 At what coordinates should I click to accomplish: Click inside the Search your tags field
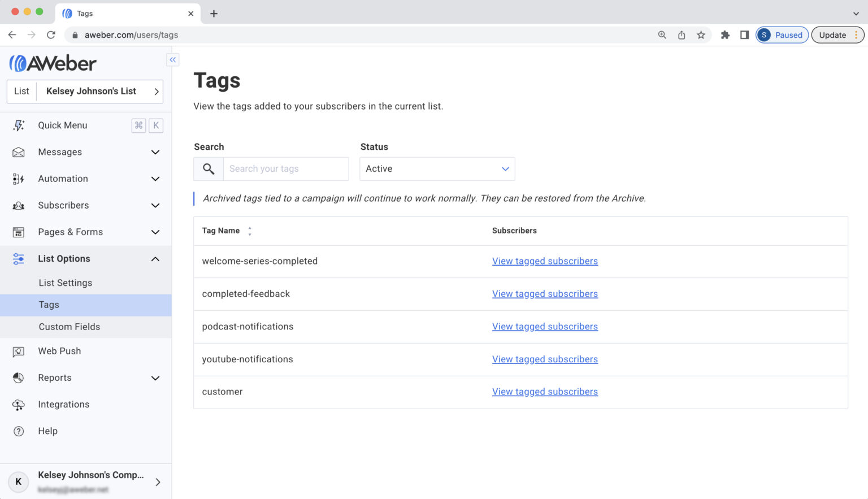[285, 168]
